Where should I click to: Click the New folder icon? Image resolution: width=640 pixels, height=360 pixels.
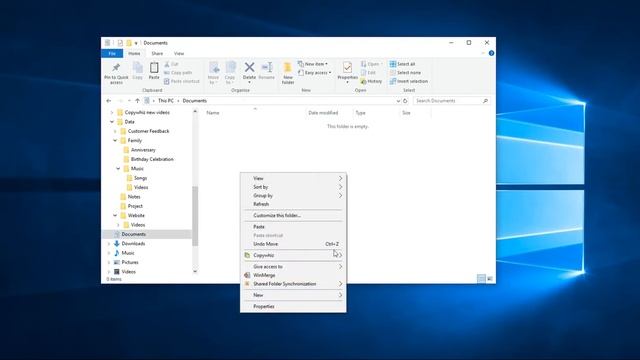(288, 68)
